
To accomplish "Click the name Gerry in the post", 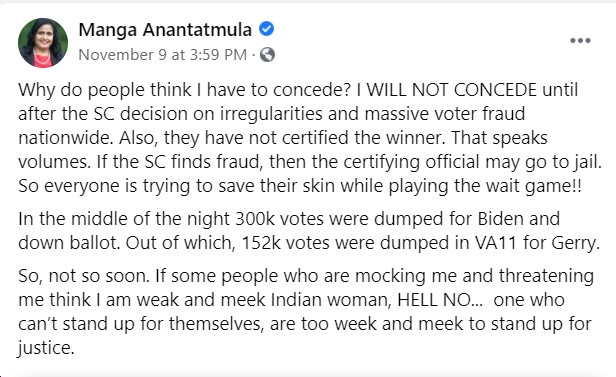I will point(576,243).
